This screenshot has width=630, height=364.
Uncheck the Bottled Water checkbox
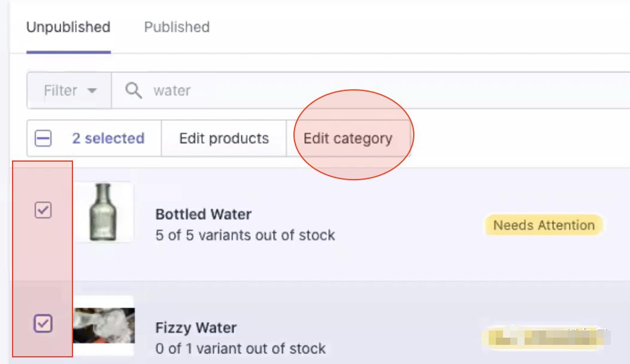click(43, 210)
